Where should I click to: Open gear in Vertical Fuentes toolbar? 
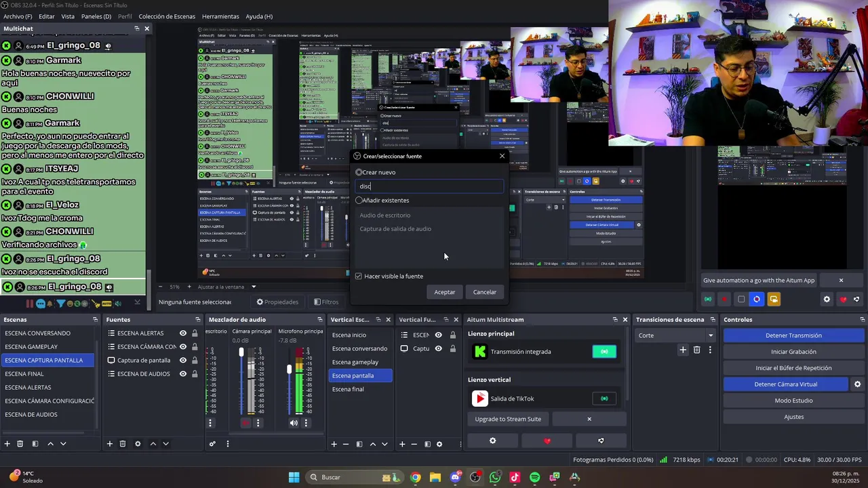(439, 444)
